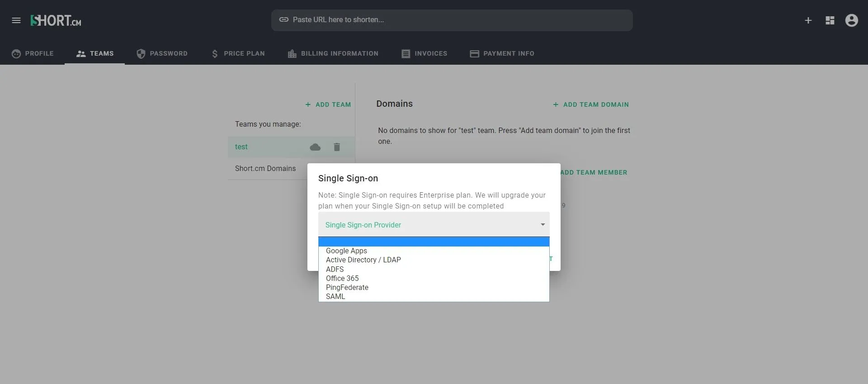The height and width of the screenshot is (384, 868).
Task: Expand the Single Sign-on Provider dropdown arrow
Action: pos(543,225)
